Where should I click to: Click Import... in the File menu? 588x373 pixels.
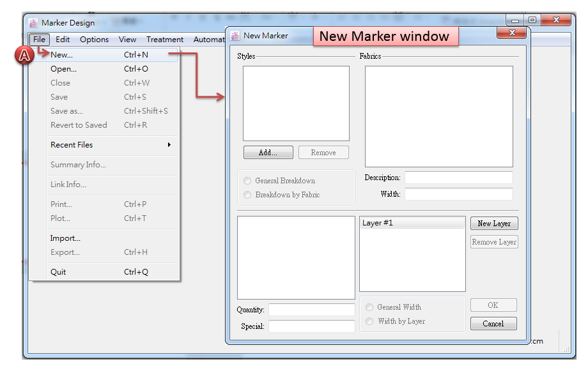65,238
